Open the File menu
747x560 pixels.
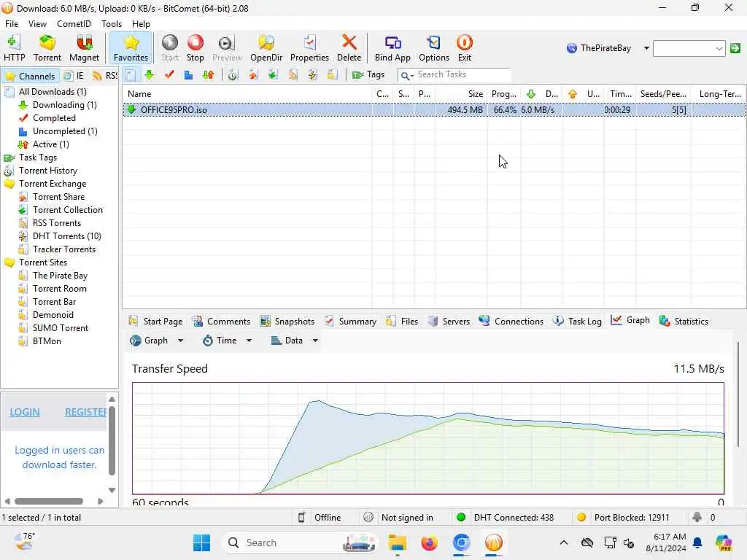point(12,24)
